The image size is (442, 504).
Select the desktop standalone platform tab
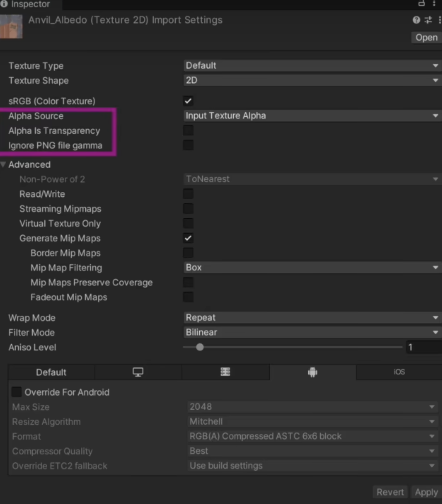(x=138, y=372)
